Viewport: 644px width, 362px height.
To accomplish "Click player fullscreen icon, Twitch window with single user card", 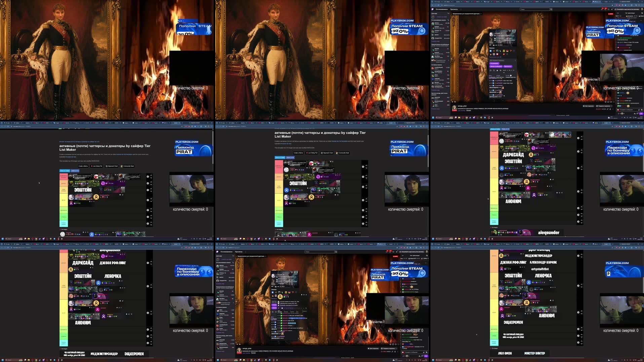I will (x=614, y=102).
